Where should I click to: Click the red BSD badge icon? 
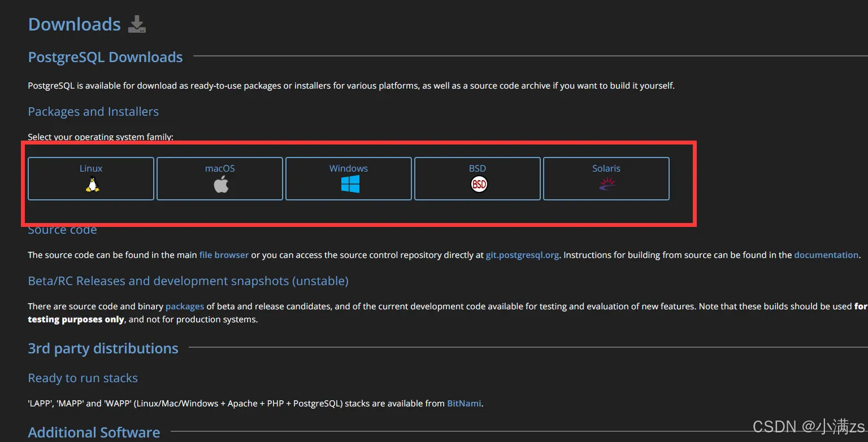pos(479,184)
